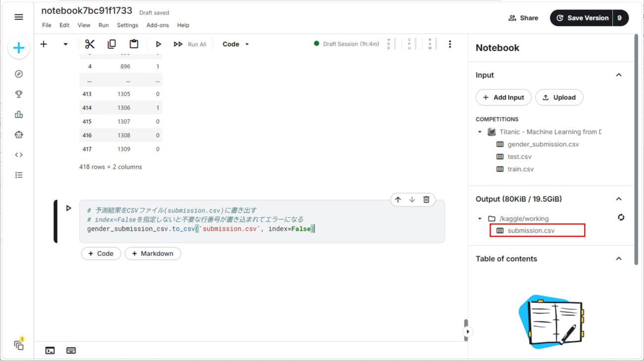644x361 pixels.
Task: Delete the cell with trash icon
Action: pyautogui.click(x=426, y=200)
